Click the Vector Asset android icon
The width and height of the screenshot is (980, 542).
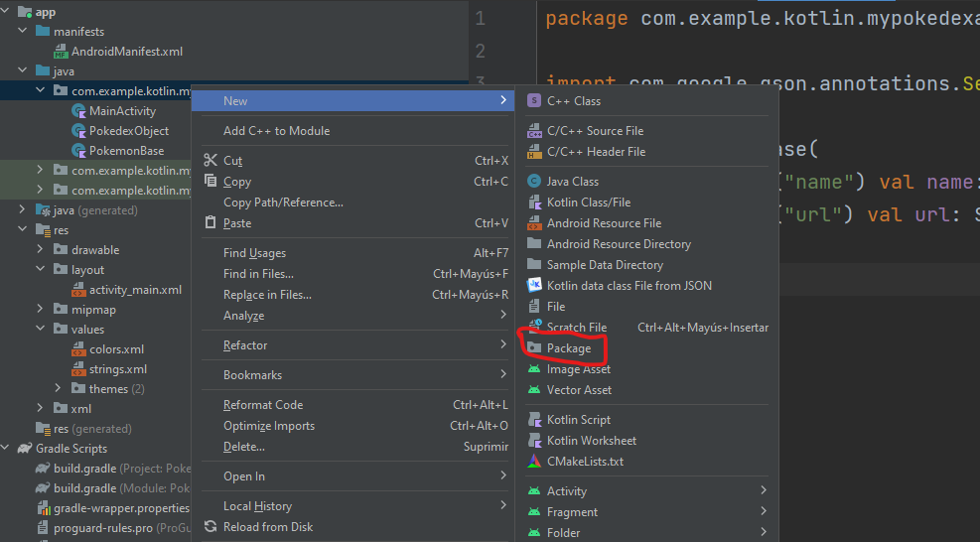pos(534,390)
